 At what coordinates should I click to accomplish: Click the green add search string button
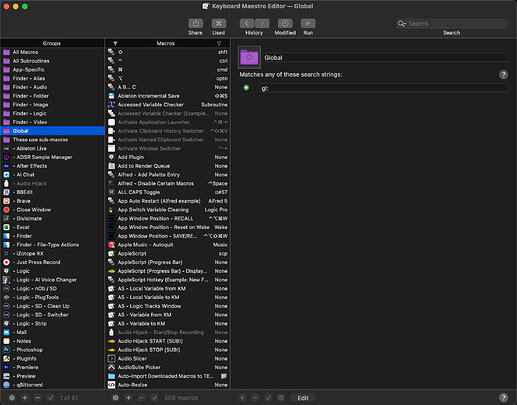[246, 88]
